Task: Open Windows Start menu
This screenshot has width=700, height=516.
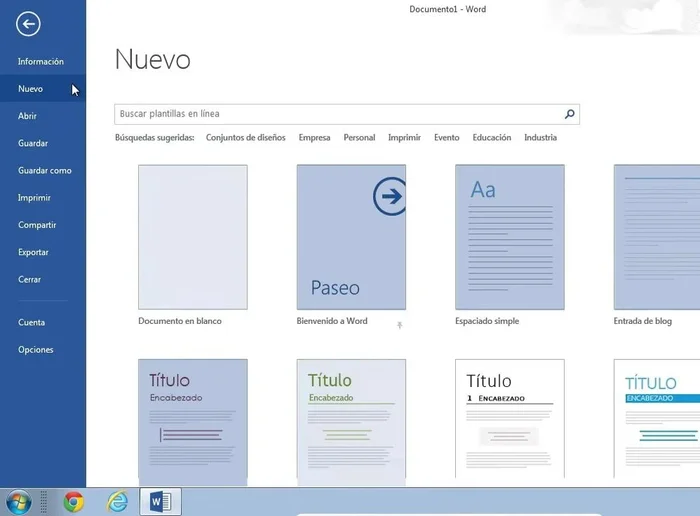Action: (x=18, y=502)
